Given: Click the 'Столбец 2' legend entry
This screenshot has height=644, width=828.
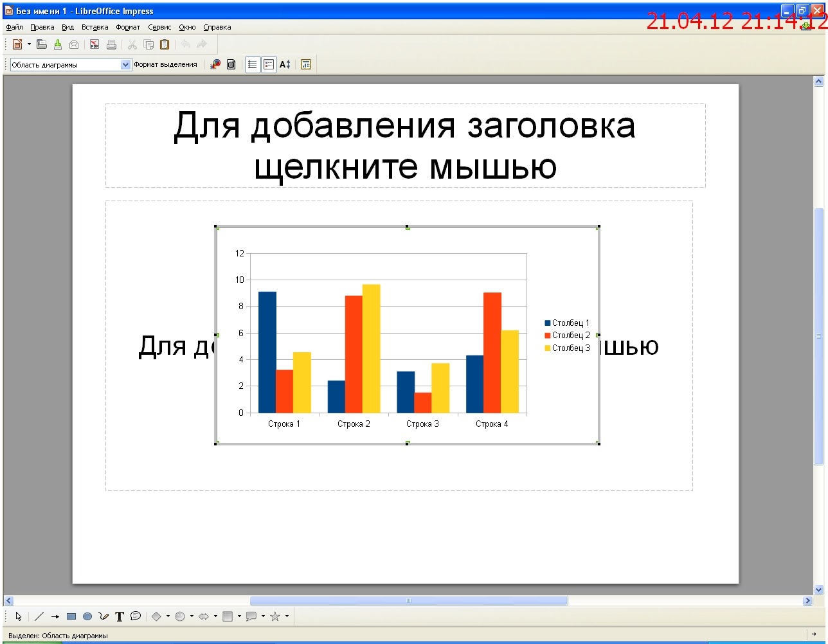Looking at the screenshot, I should 567,335.
